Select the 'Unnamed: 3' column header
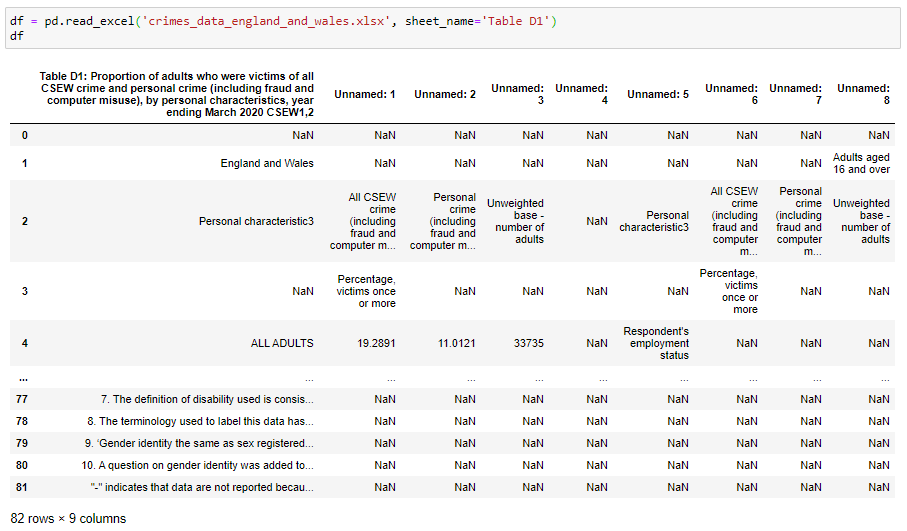Screen dimensions: 907x531 [x=517, y=94]
